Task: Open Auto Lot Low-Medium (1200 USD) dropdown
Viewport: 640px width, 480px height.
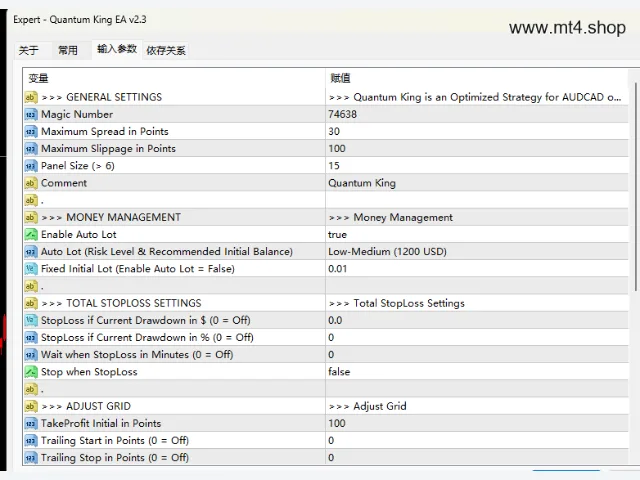Action: coord(477,251)
